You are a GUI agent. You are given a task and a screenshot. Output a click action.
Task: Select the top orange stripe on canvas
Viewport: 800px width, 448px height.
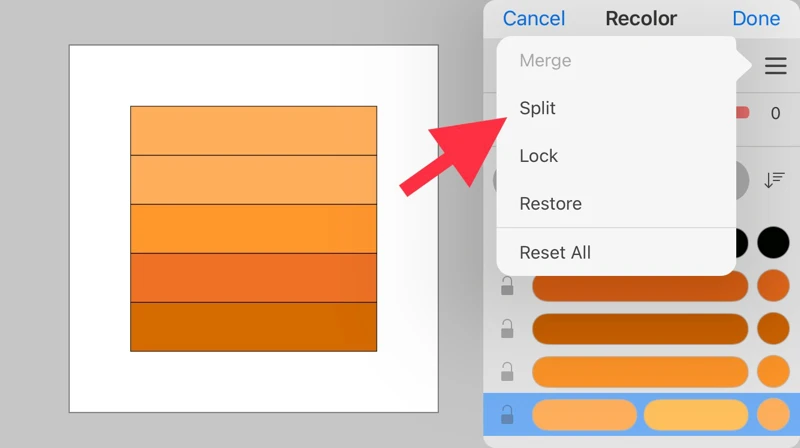coord(253,130)
